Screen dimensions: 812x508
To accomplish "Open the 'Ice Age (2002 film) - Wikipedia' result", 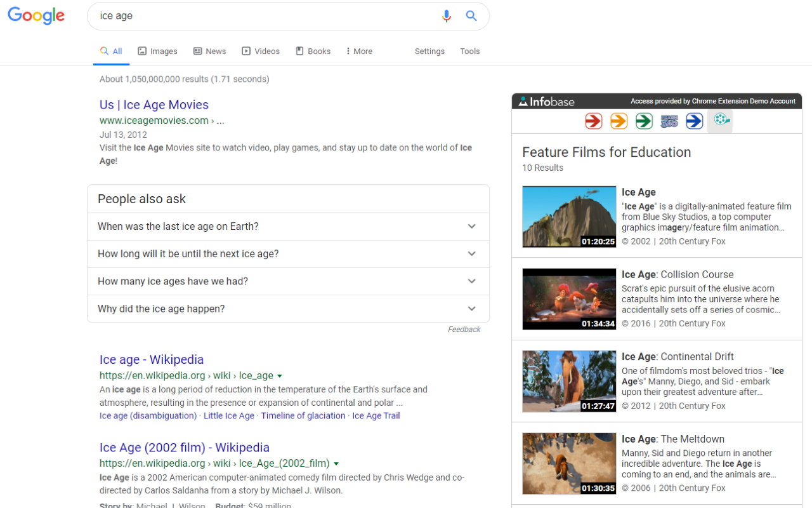I will [185, 447].
